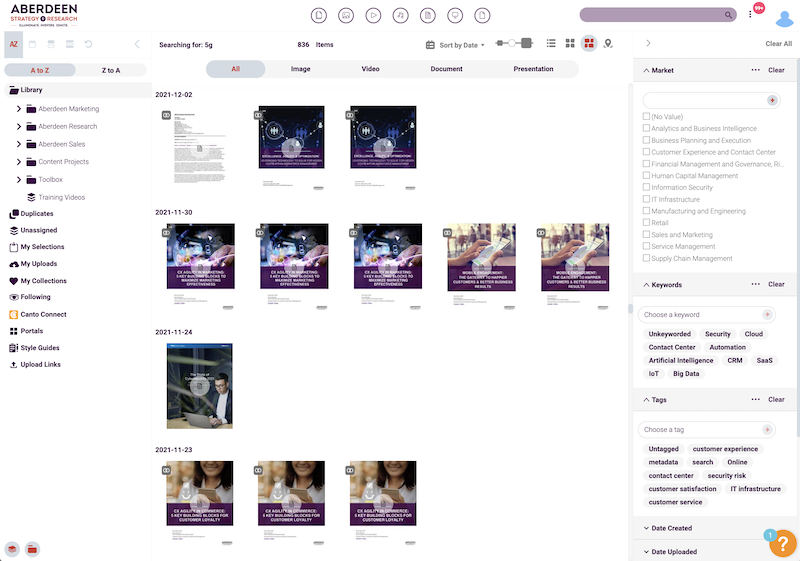The image size is (800, 561).
Task: Open the map location view
Action: point(608,44)
